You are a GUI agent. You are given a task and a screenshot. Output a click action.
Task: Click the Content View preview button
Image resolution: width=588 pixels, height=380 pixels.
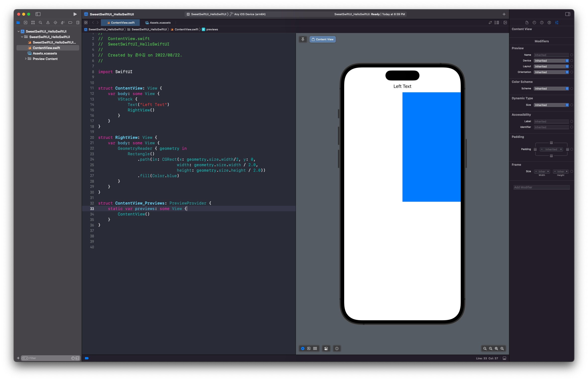click(323, 39)
